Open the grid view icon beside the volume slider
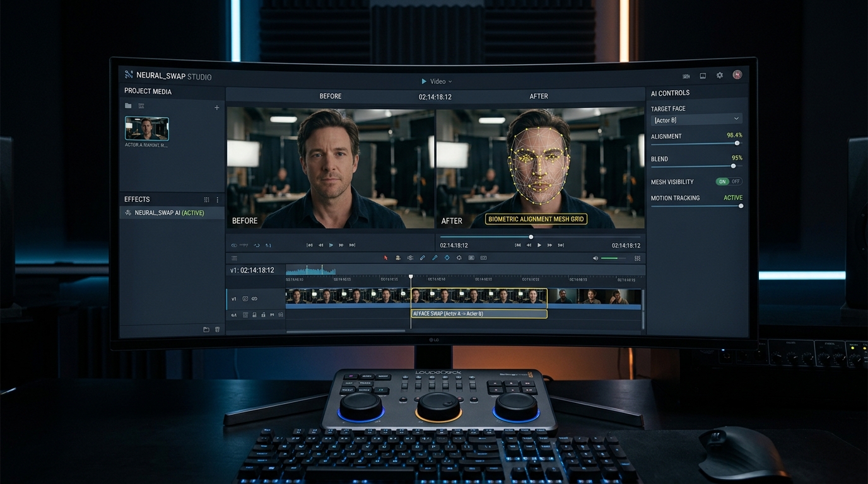 [638, 258]
